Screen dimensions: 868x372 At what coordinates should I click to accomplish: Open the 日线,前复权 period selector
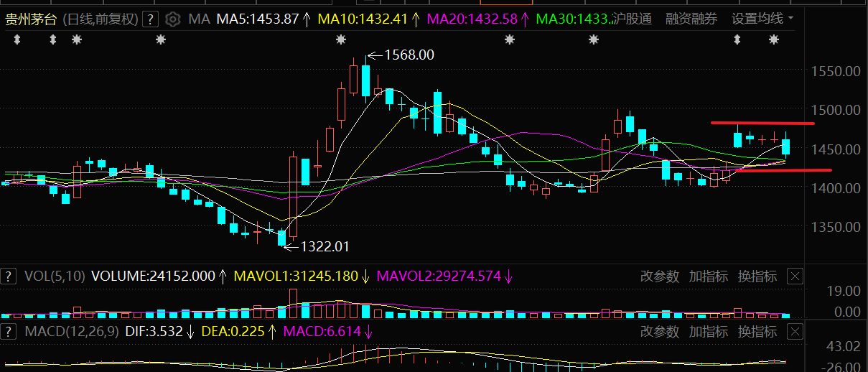[101, 19]
